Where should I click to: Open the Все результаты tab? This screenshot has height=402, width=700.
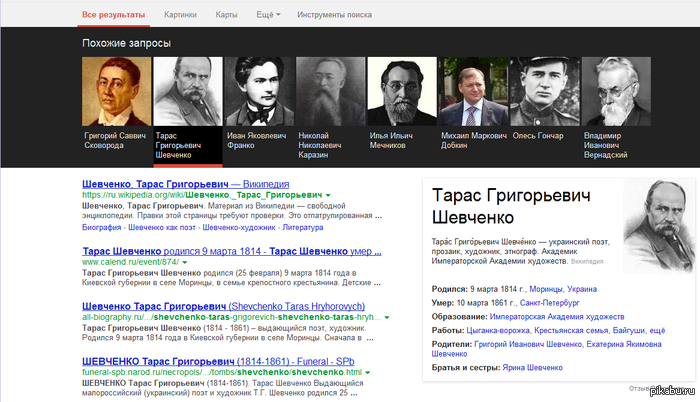[x=113, y=15]
